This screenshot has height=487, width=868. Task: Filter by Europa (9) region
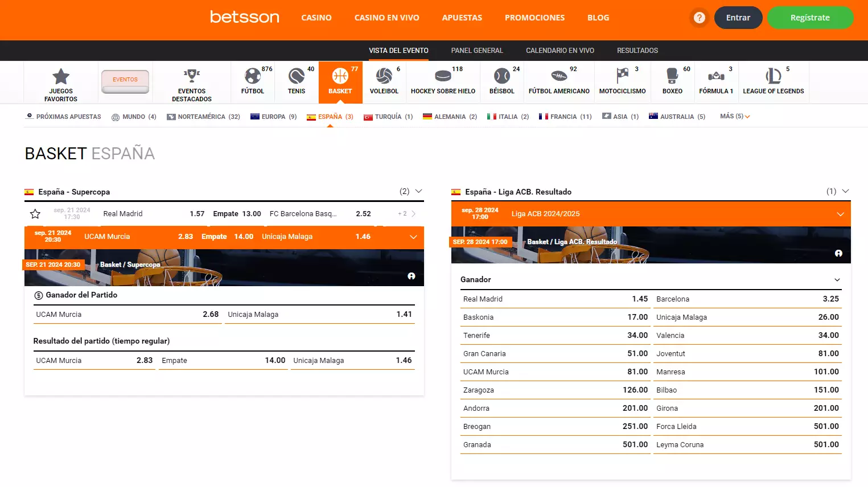point(274,117)
